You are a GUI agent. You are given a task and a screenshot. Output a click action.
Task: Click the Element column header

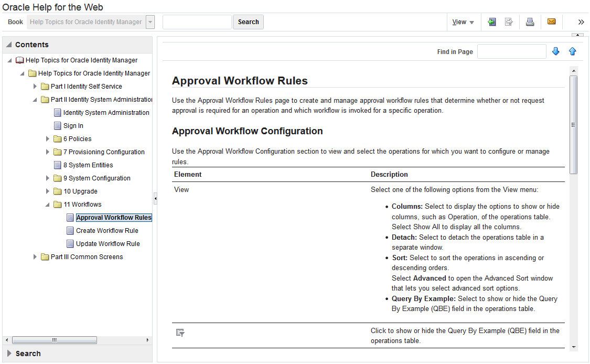point(187,174)
